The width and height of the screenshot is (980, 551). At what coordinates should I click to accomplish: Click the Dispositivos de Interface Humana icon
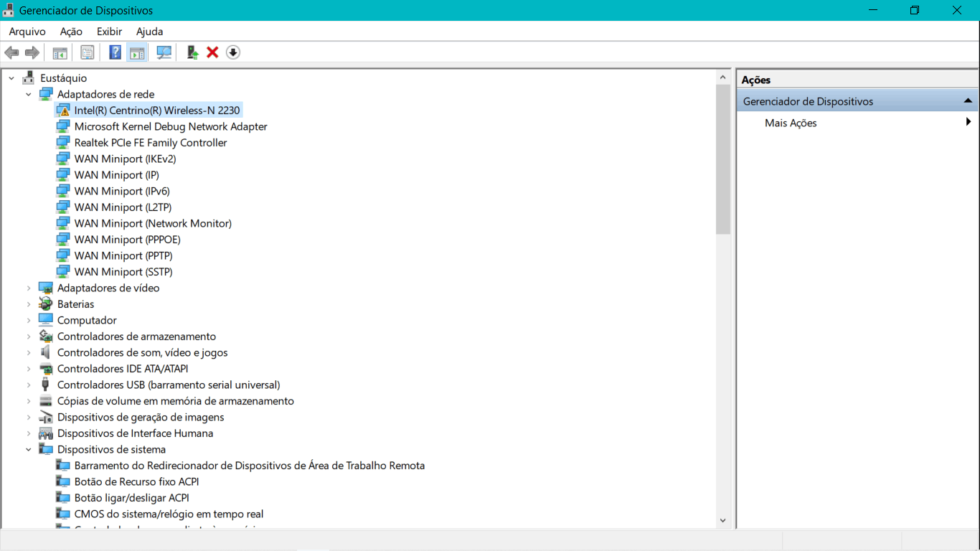click(46, 433)
